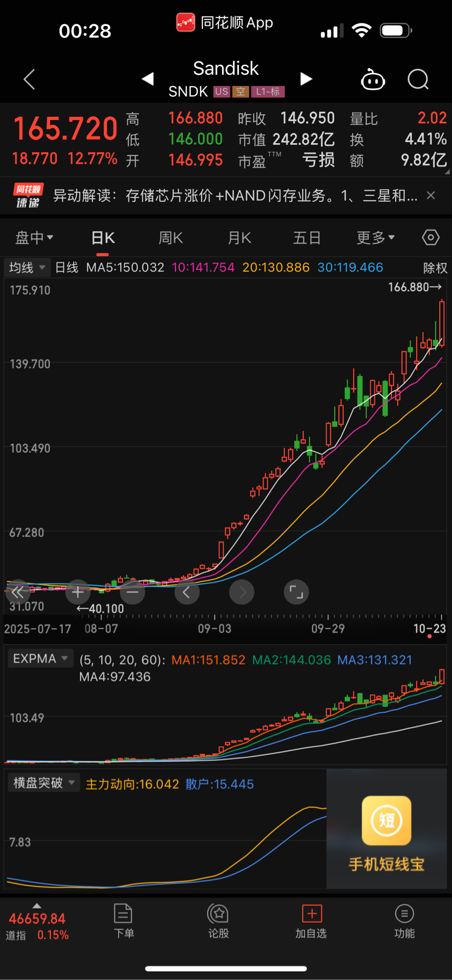452x980 pixels.
Task: Open the AI robot assistant icon
Action: coord(373,79)
